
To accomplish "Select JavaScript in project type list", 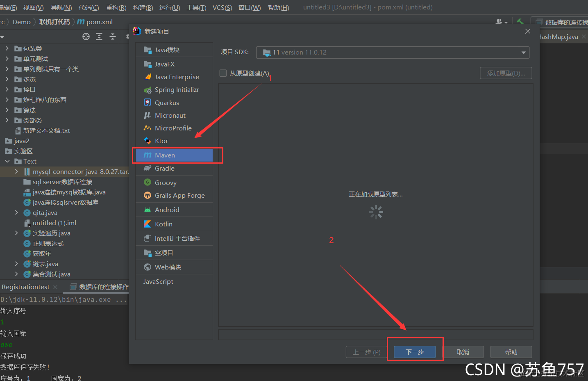I will 174,281.
